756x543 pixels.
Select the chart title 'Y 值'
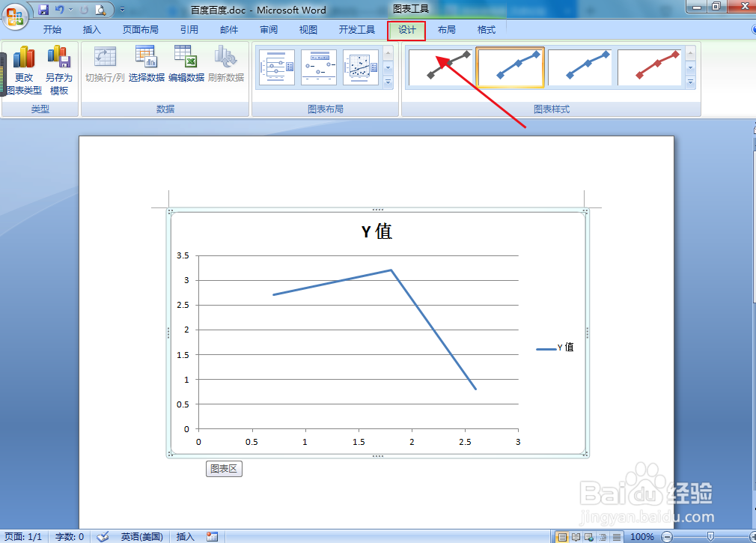pyautogui.click(x=377, y=231)
